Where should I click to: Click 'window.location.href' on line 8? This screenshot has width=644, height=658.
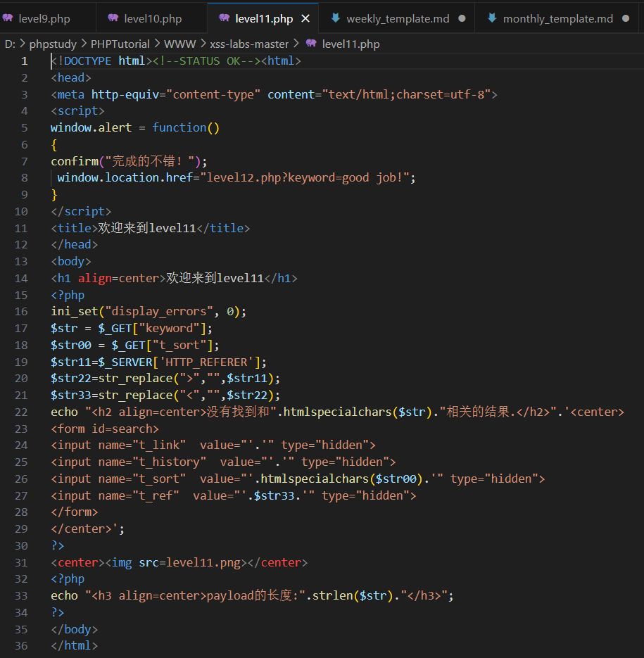[125, 177]
